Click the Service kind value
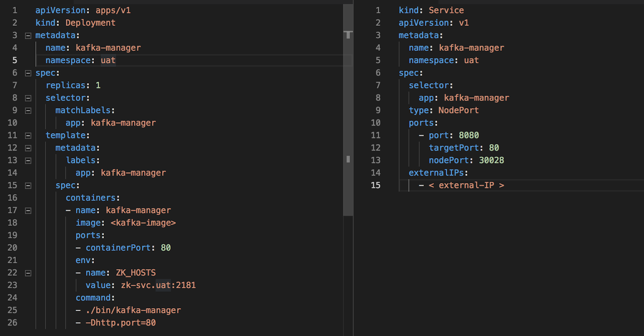This screenshot has height=336, width=644. pos(446,10)
